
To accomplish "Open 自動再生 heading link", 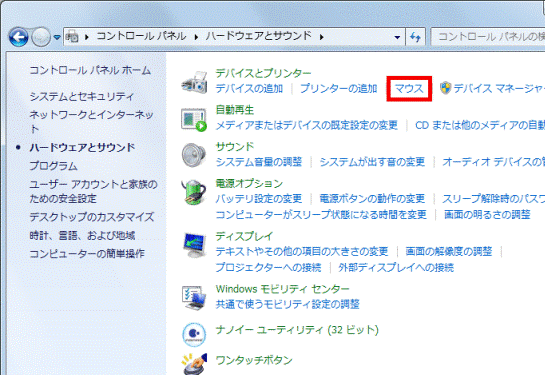I will coord(235,110).
